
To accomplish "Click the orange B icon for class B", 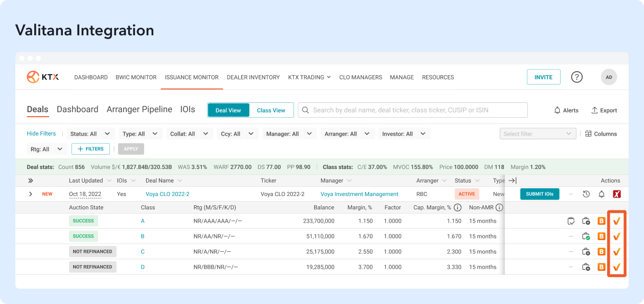I will pos(602,236).
